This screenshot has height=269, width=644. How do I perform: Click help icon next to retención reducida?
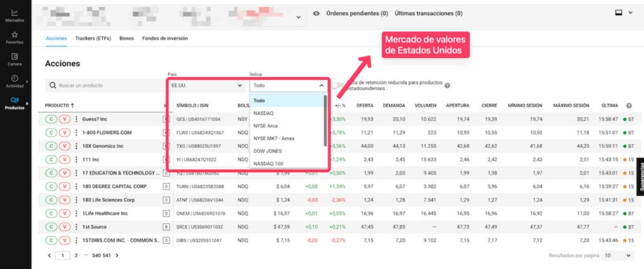[447, 85]
